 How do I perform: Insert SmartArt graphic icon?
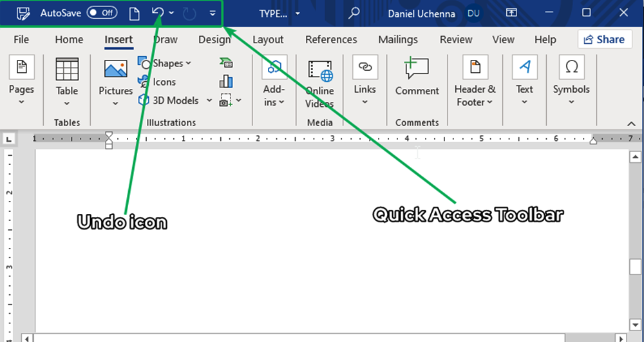[x=226, y=63]
